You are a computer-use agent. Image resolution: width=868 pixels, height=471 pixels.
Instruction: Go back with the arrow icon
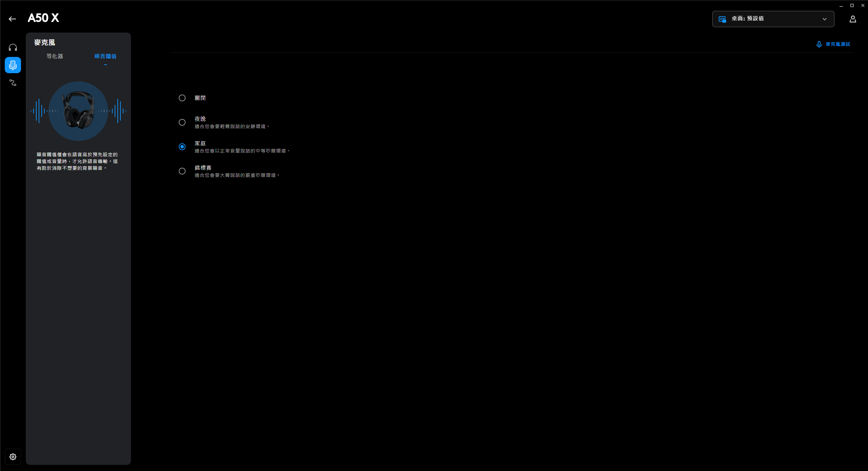coord(13,19)
